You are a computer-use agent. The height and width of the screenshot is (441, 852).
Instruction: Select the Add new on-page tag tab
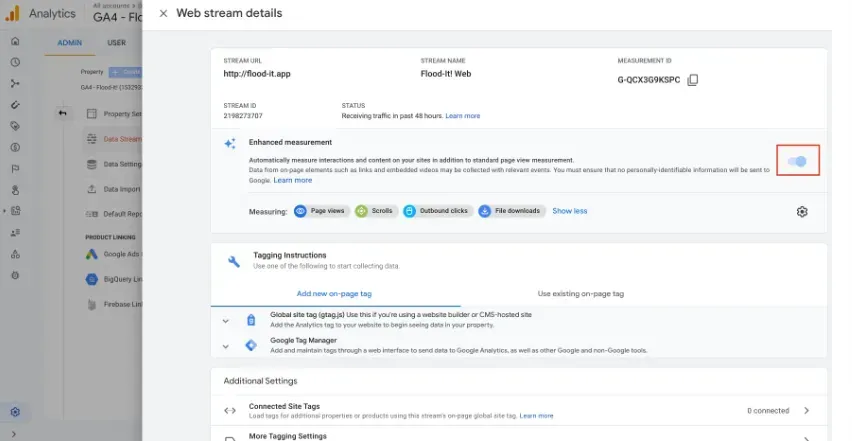[334, 294]
